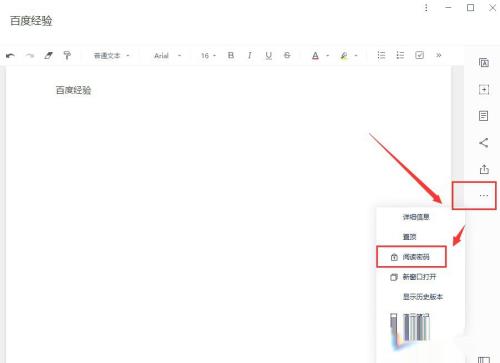The image size is (500, 363).
Task: Redo the last undone edit
Action: (x=30, y=55)
